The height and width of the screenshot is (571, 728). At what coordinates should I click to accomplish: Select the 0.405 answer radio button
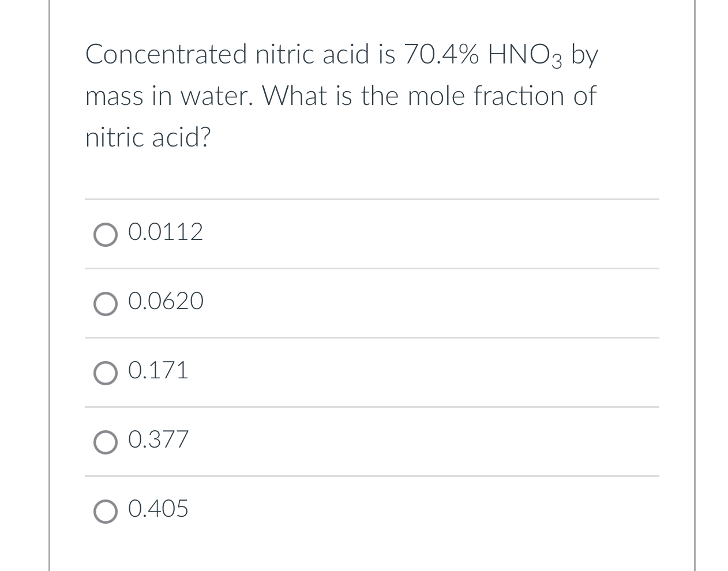click(106, 511)
